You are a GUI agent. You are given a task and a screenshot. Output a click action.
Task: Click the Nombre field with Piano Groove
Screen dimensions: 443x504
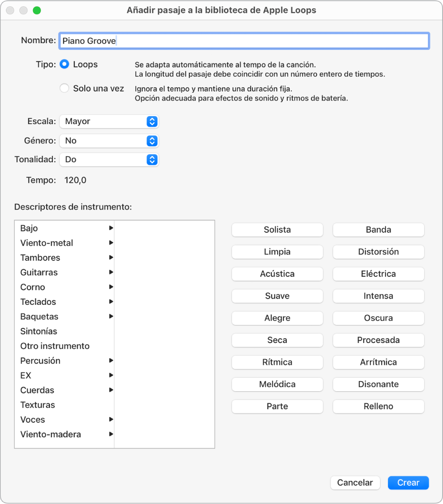coord(244,41)
